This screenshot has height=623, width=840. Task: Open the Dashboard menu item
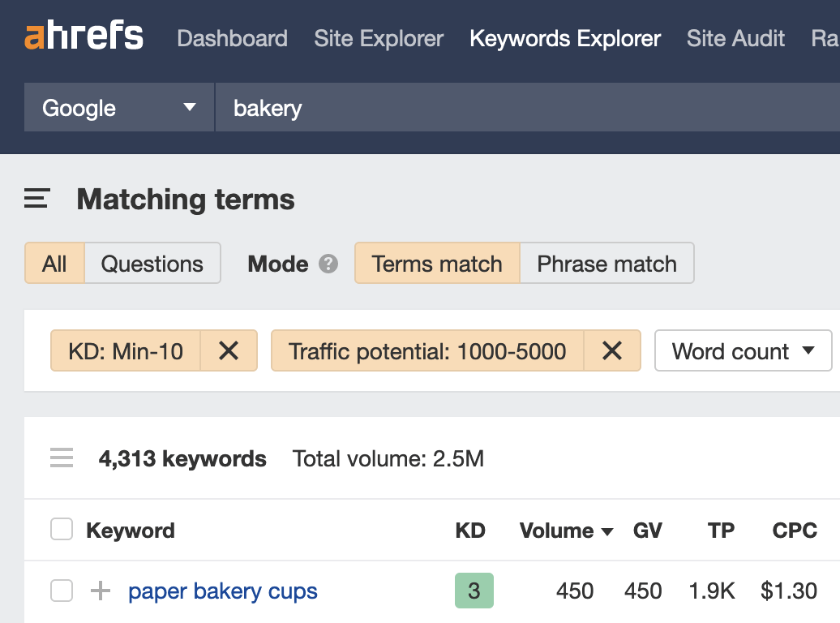click(232, 38)
